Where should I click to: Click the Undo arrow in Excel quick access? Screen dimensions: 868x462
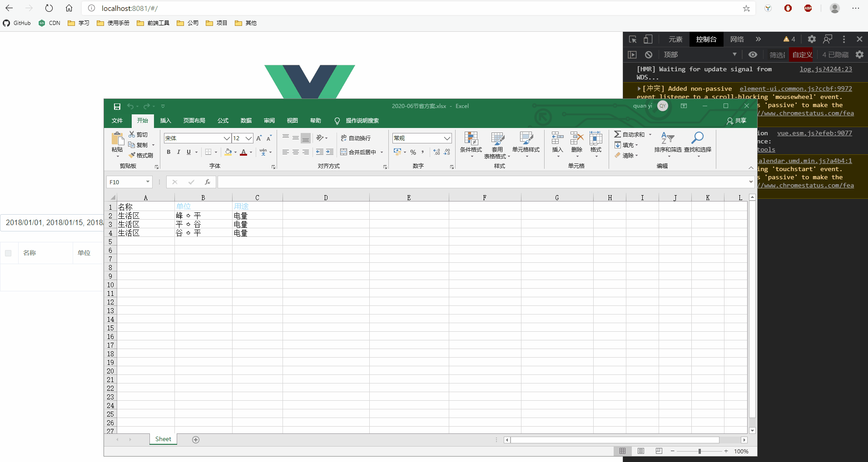click(130, 106)
